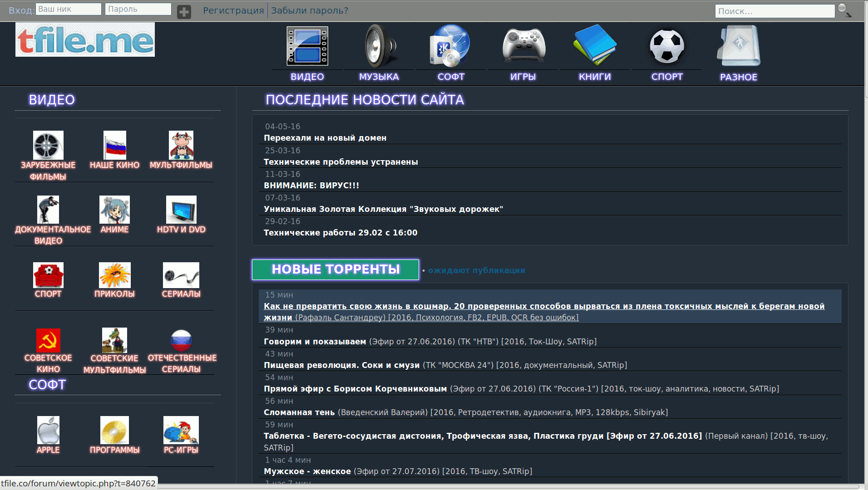Open КНИГИ using the books icon
This screenshot has width=868, height=490.
[595, 45]
